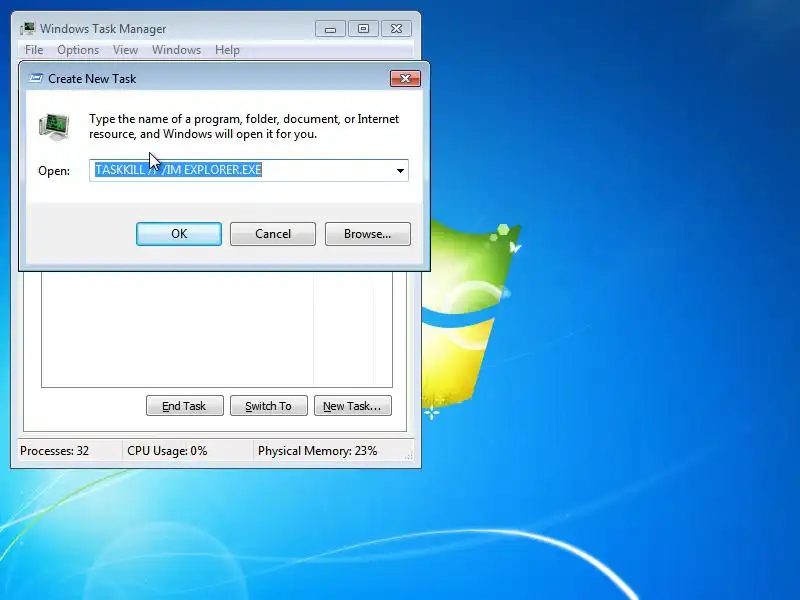The image size is (800, 600).
Task: Click the Task Manager resize grip corner
Action: point(409,456)
